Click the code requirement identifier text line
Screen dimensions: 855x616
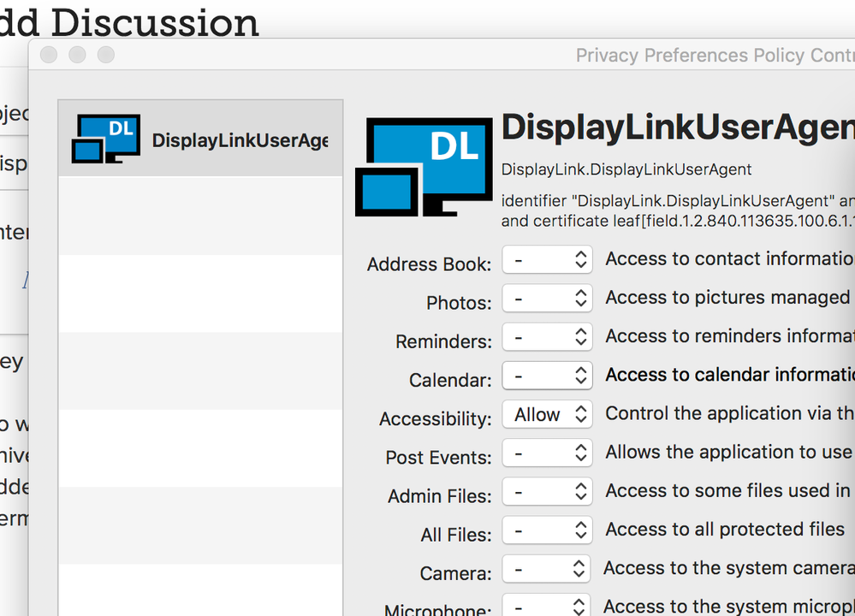[x=678, y=201]
